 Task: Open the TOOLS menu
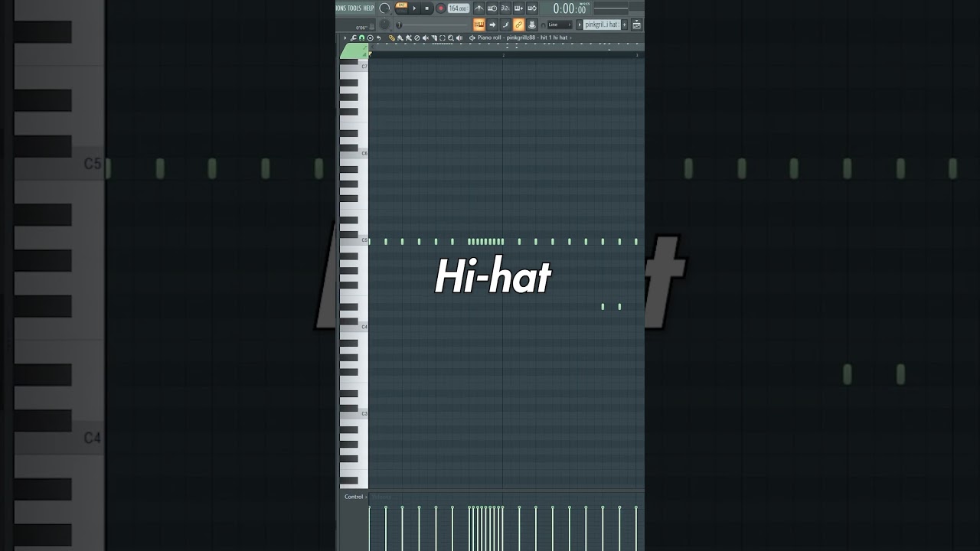click(x=354, y=8)
